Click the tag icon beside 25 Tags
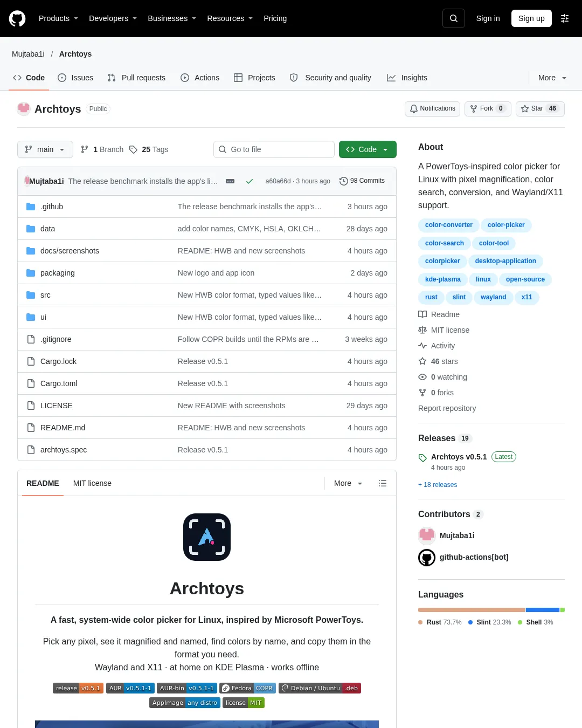582x728 pixels. coord(134,149)
